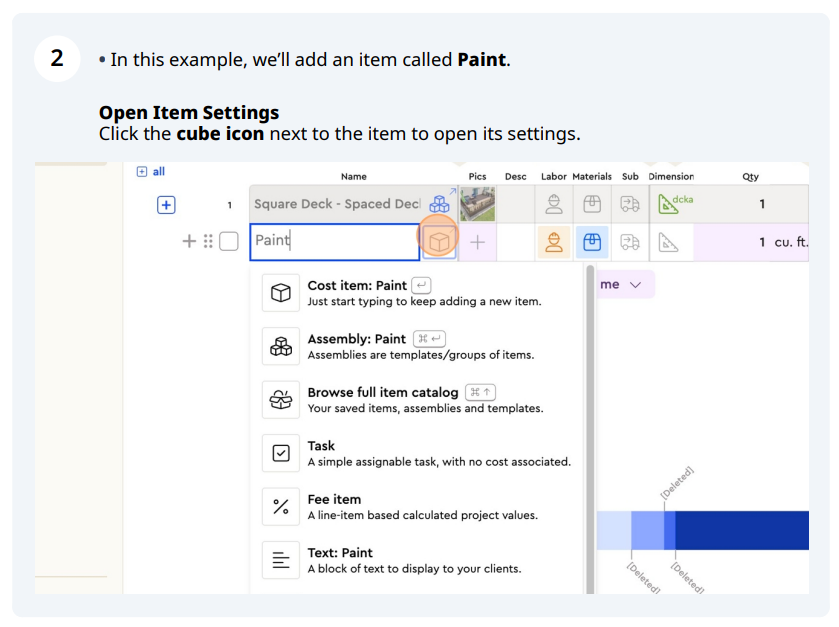
Task: Expand the Square Deck row with blue plus
Action: pyautogui.click(x=166, y=205)
